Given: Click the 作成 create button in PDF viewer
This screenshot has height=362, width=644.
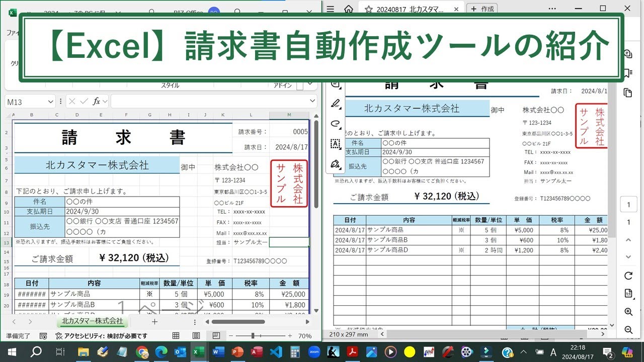Looking at the screenshot, I should coord(482,9).
